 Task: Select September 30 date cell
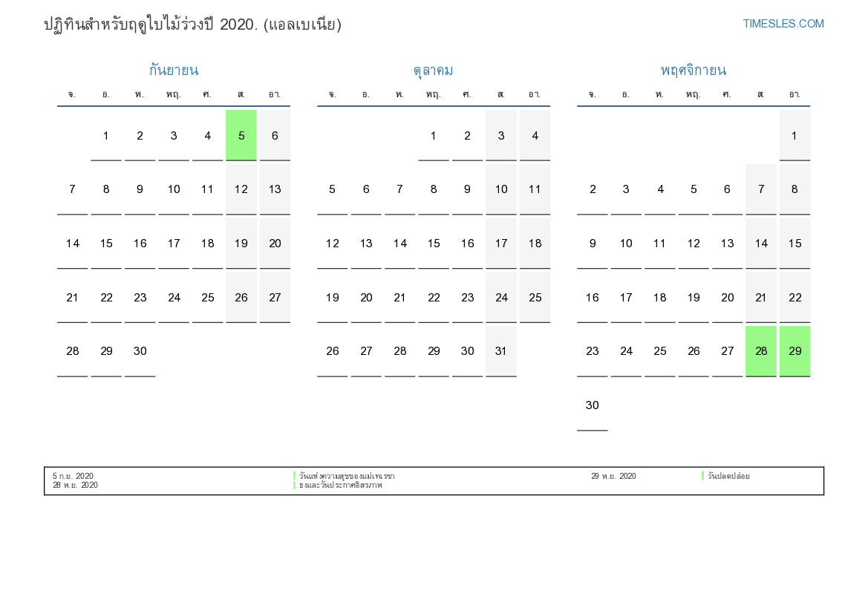[x=140, y=351]
